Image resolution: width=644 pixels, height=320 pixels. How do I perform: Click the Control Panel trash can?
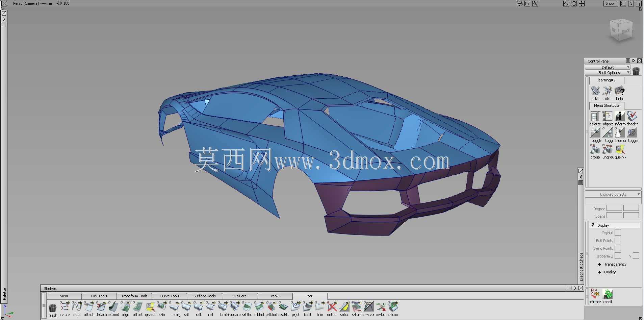click(636, 71)
